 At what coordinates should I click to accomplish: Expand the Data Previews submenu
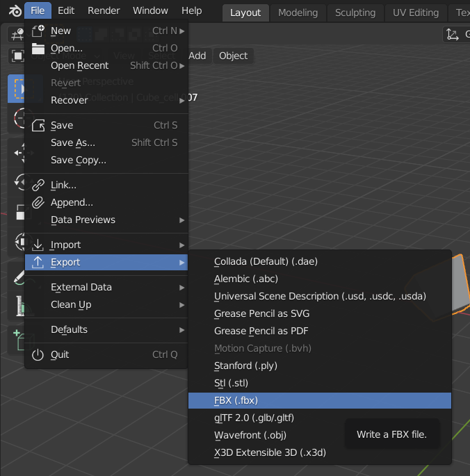click(x=106, y=220)
